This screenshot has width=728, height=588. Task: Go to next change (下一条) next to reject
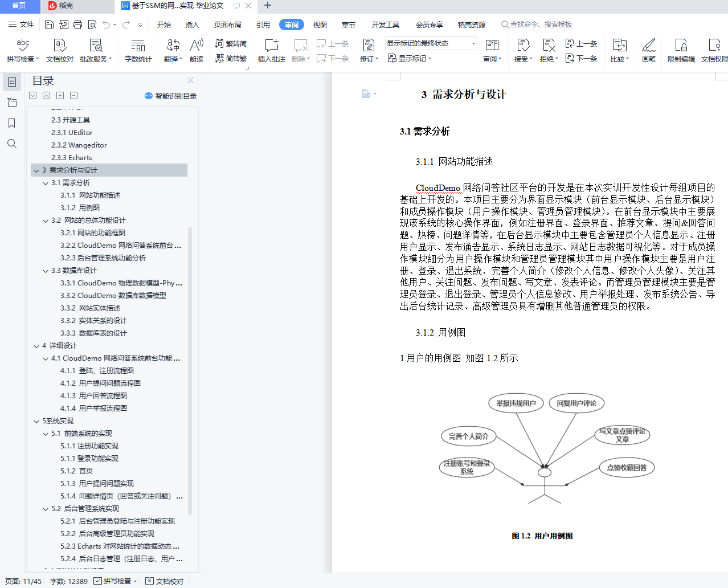pos(581,58)
